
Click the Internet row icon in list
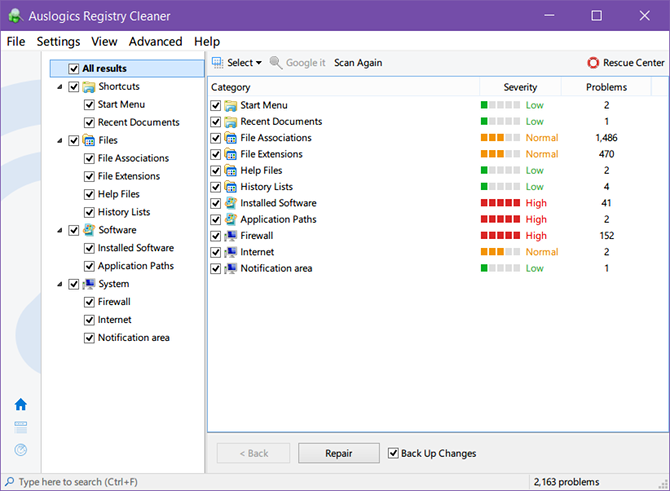pos(231,252)
